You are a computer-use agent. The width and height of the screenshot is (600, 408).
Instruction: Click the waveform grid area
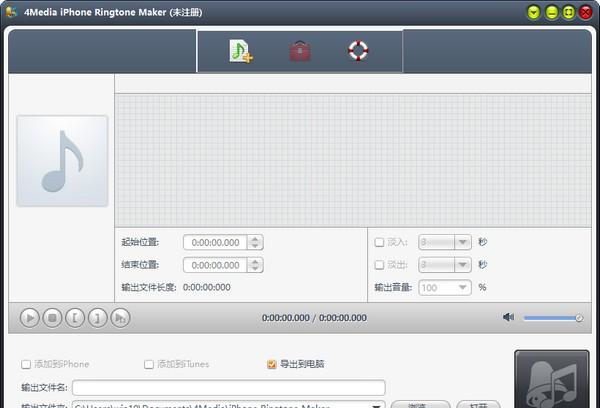pyautogui.click(x=353, y=161)
